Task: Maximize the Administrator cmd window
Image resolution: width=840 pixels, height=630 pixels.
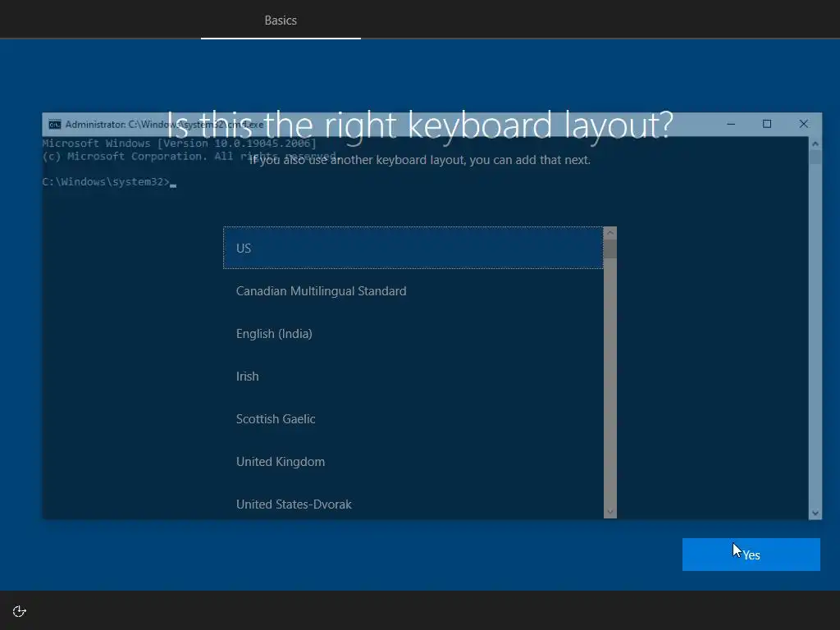Action: (767, 125)
